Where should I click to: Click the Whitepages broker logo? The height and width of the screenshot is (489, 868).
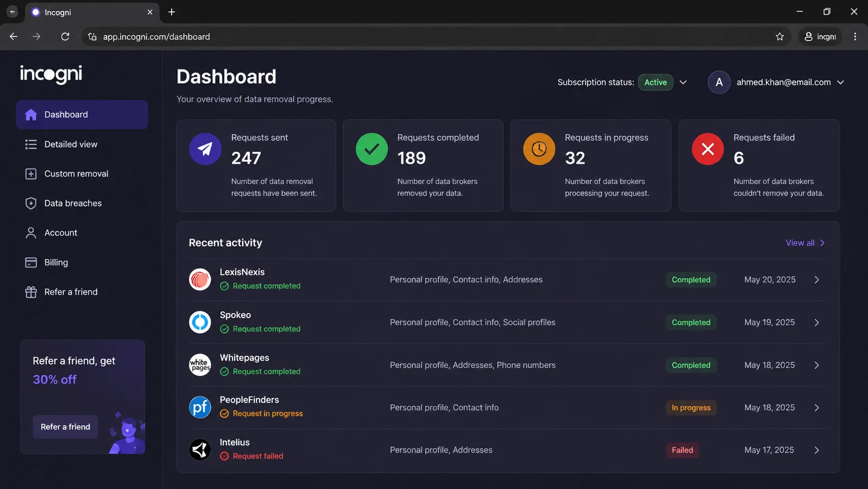pyautogui.click(x=200, y=365)
